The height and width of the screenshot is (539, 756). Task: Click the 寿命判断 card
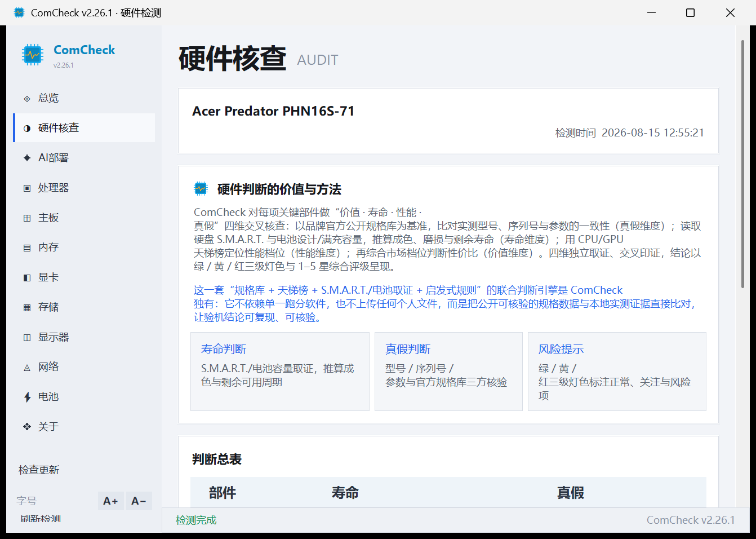(x=280, y=372)
